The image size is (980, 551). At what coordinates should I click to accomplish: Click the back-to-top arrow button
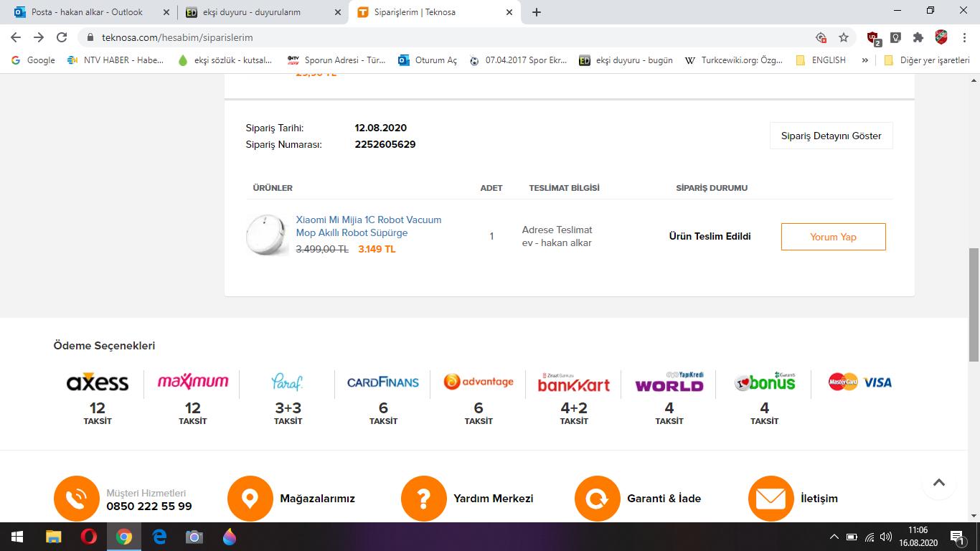(939, 483)
